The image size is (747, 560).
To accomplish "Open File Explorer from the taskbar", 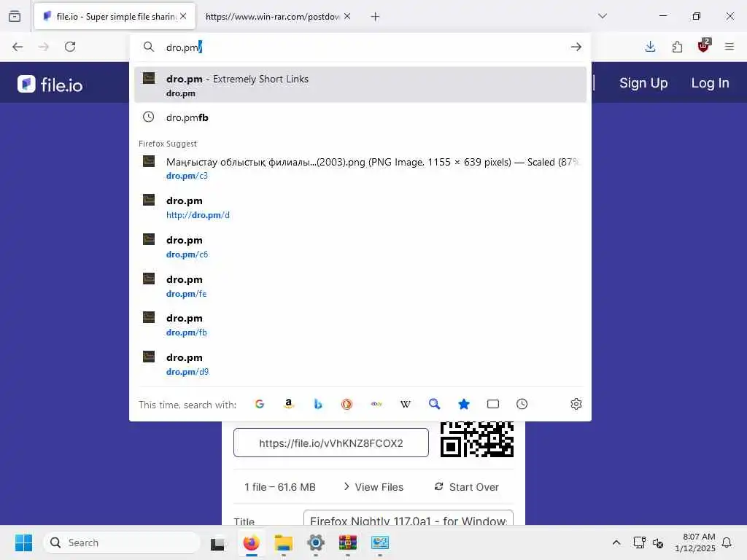I will [284, 542].
